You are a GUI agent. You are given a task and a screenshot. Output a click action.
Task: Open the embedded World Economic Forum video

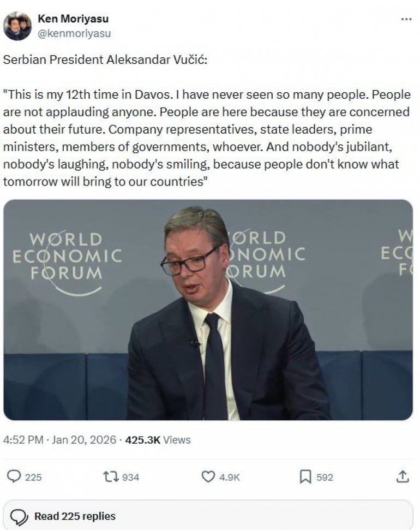pos(208,309)
